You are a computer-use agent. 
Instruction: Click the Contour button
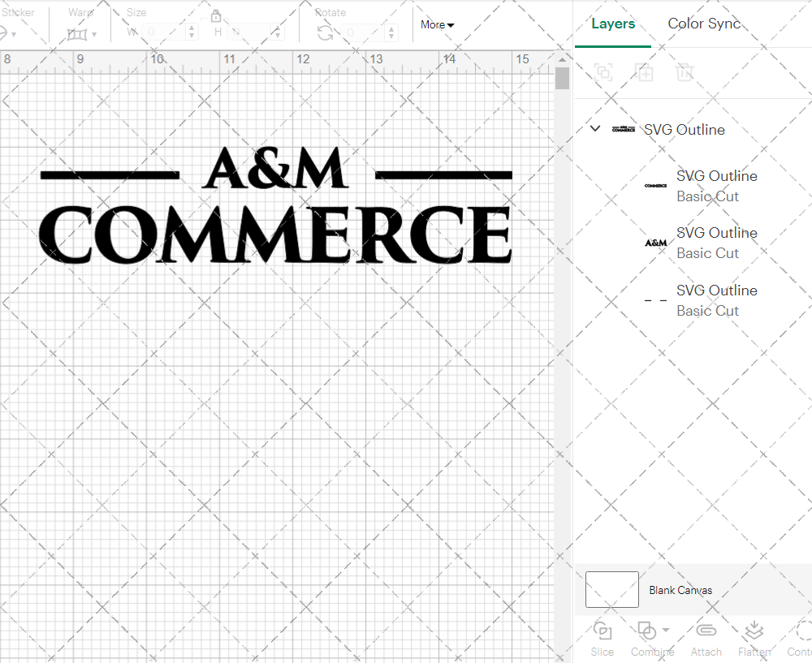[x=801, y=638]
